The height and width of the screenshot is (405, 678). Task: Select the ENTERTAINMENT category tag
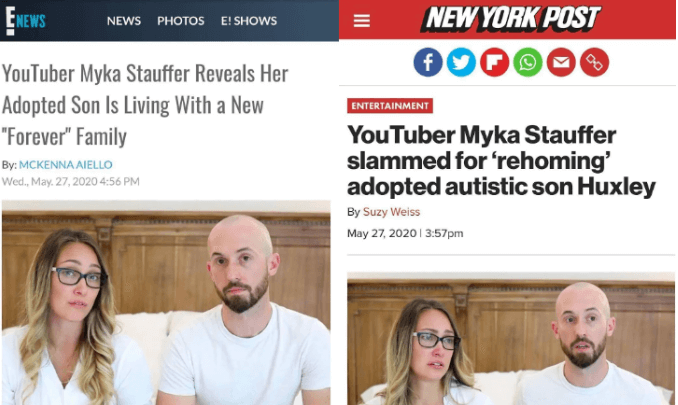[x=390, y=106]
